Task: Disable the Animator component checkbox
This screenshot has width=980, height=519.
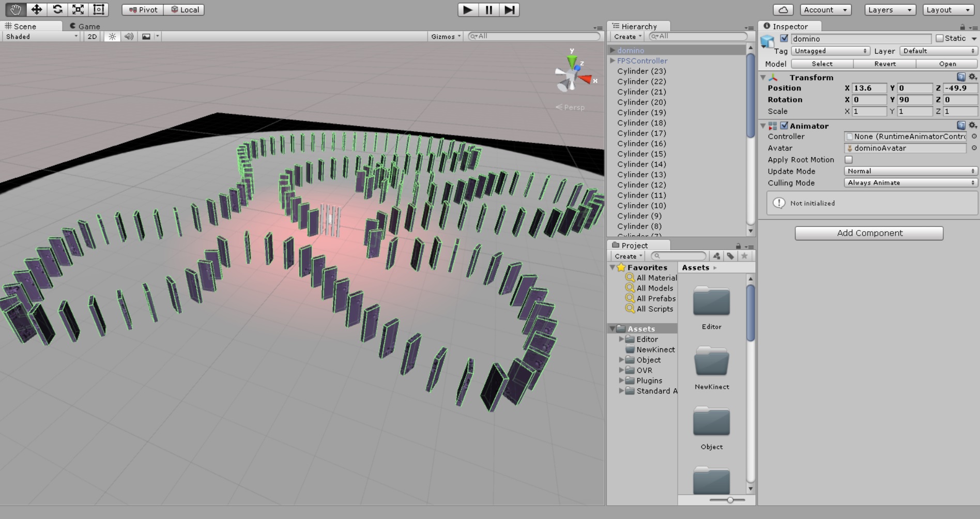Action: 784,126
